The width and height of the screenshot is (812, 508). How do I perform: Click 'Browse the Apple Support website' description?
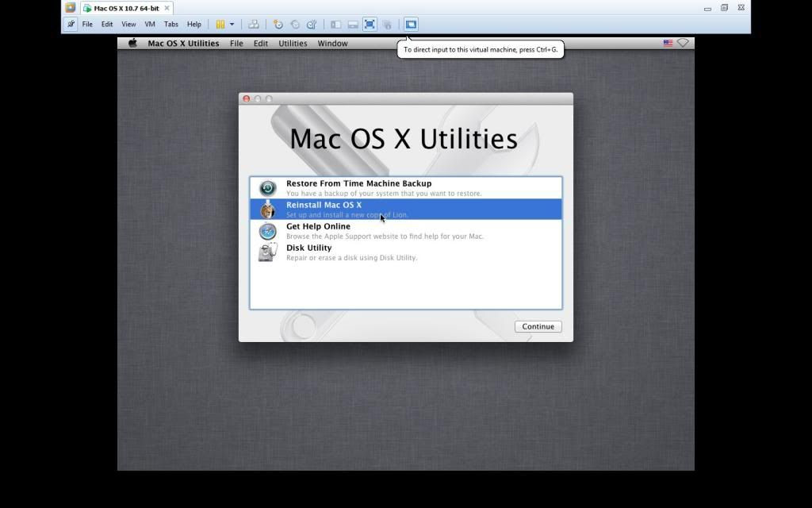tap(385, 237)
